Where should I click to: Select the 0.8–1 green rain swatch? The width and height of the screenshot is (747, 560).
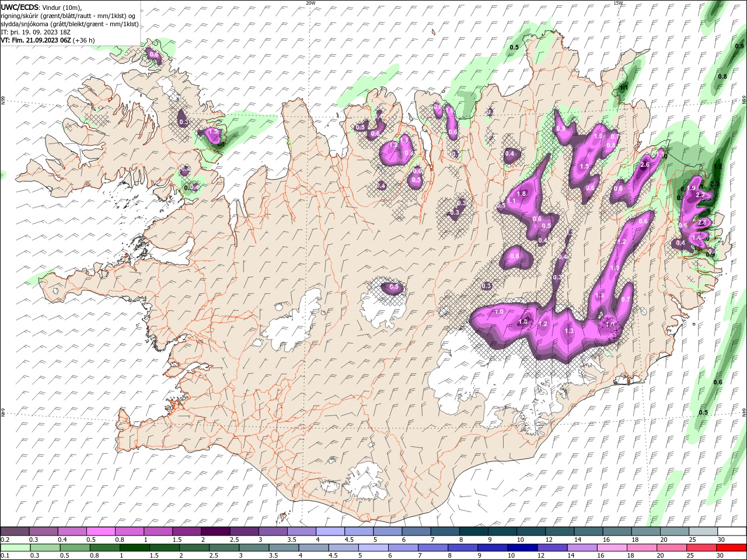click(104, 548)
